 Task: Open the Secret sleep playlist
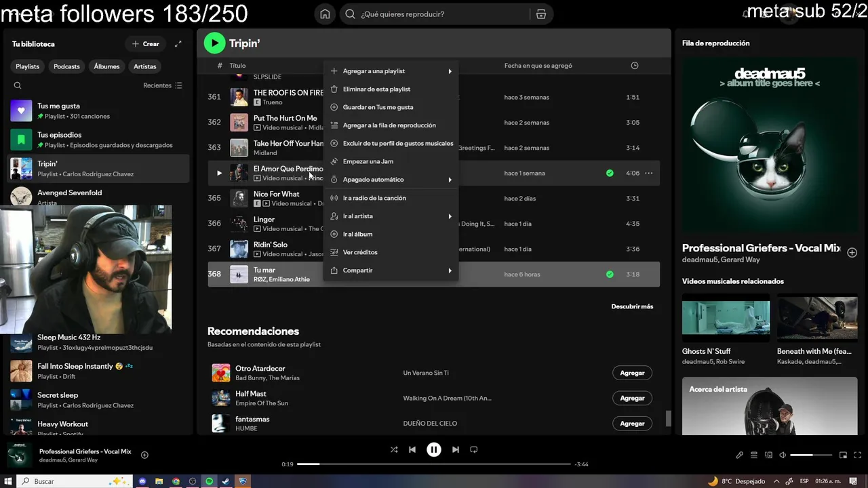click(100, 400)
